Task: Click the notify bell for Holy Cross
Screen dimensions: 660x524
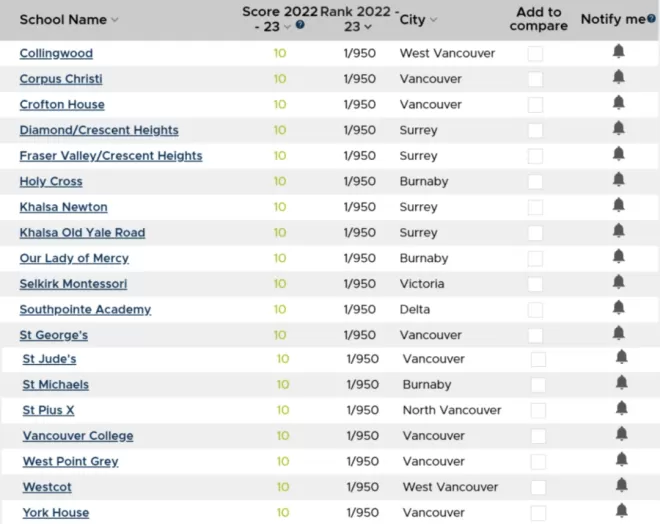Action: [x=618, y=180]
